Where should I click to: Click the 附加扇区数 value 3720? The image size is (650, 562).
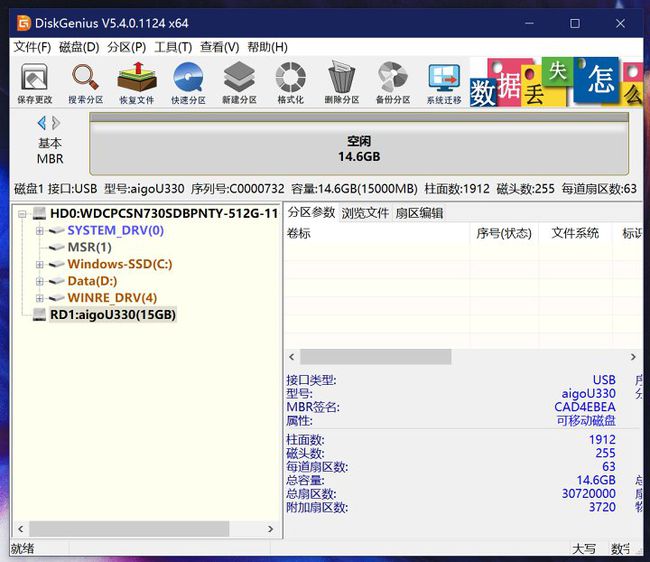(602, 507)
